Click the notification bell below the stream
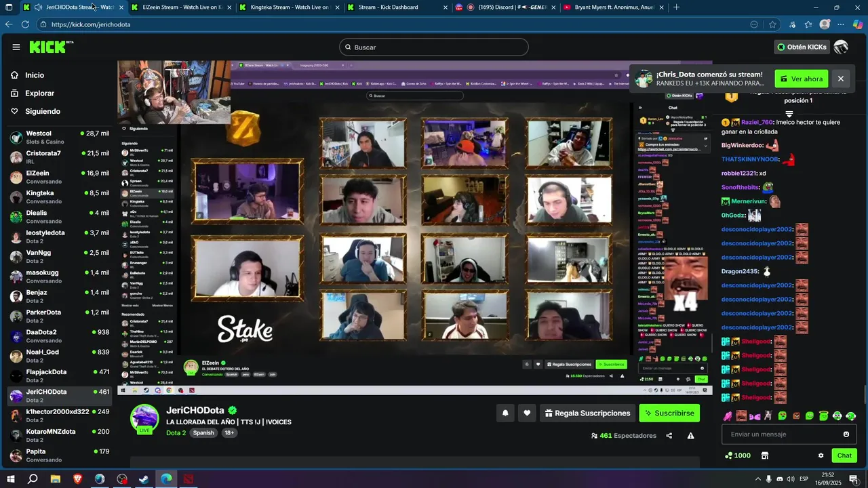 505,413
